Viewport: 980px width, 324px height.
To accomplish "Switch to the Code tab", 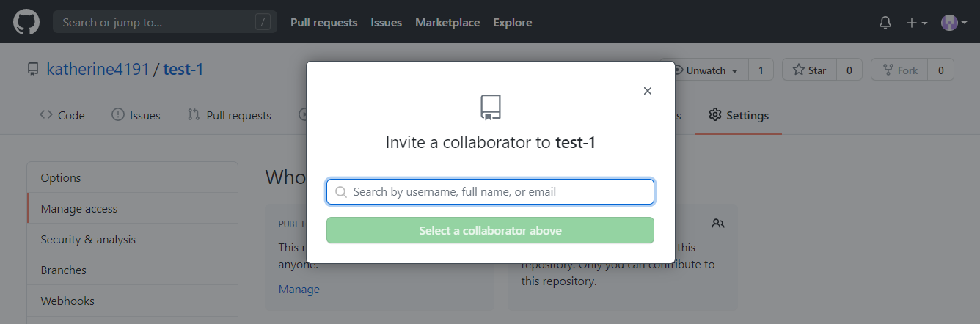I will [62, 115].
